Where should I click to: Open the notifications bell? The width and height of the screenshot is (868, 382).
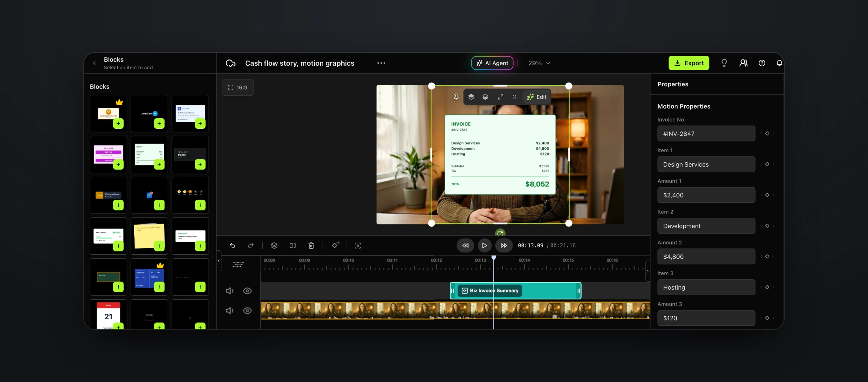(x=779, y=63)
